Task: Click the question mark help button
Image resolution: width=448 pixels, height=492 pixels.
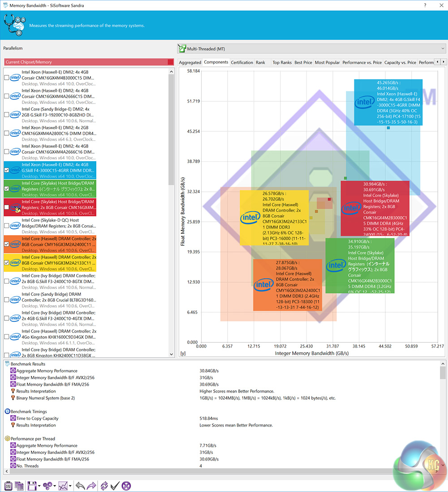Action: (x=425, y=5)
